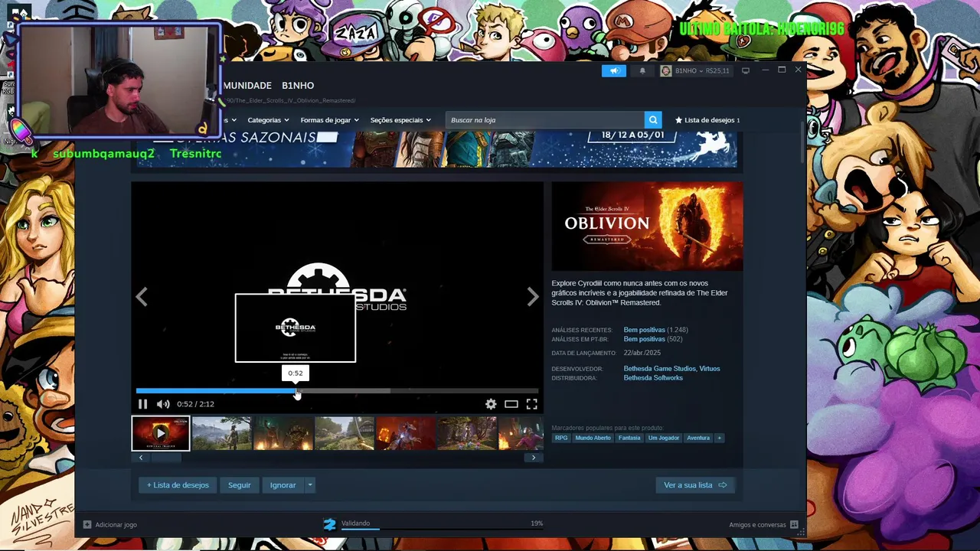Open Bethesda Game Studios developer link
The height and width of the screenshot is (551, 980).
658,369
